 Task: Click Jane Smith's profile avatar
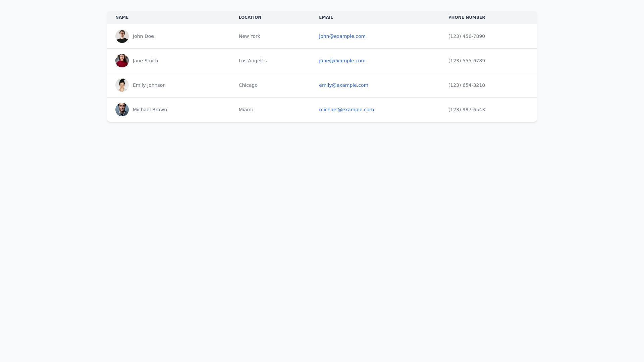pos(122,61)
